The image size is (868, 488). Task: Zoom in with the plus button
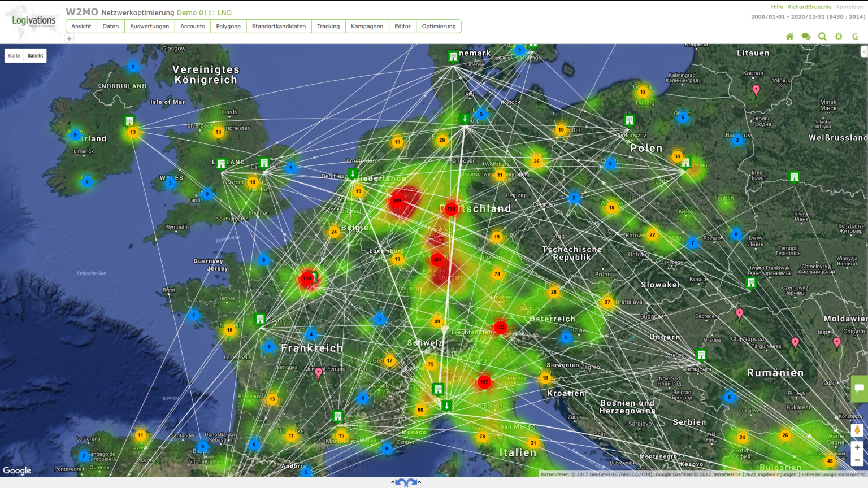(857, 447)
